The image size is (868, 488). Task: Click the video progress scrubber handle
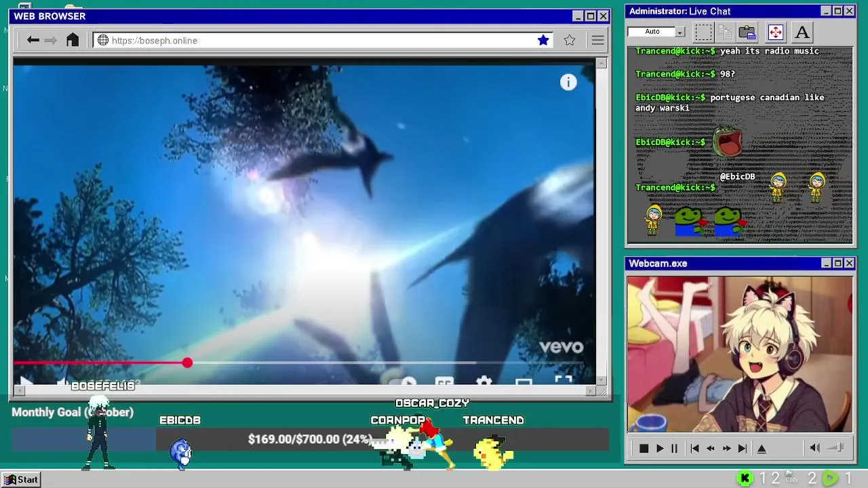click(x=187, y=363)
